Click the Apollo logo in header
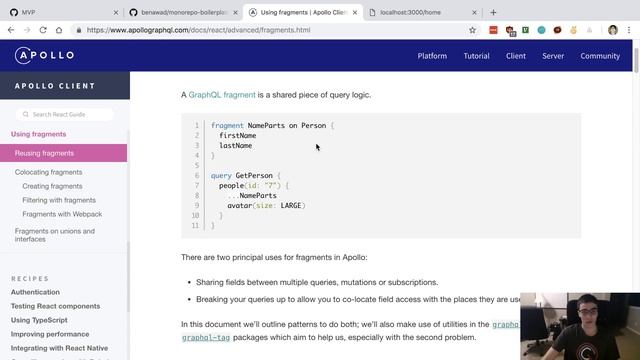 44,55
